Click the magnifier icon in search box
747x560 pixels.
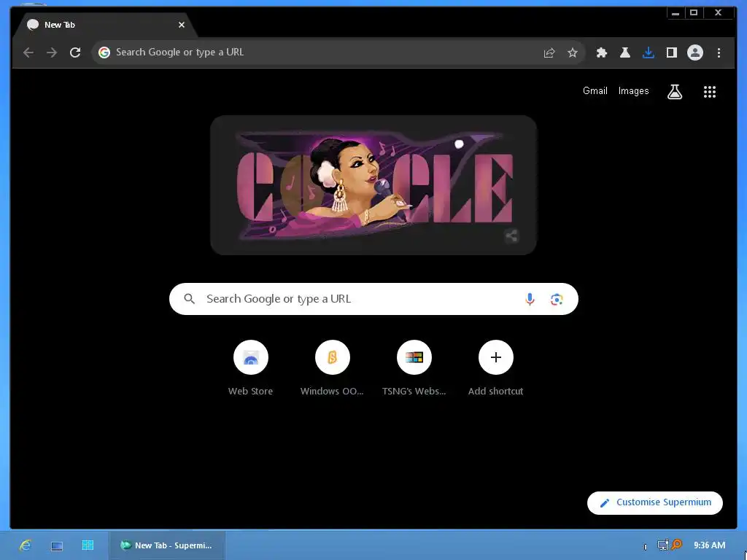click(x=190, y=299)
